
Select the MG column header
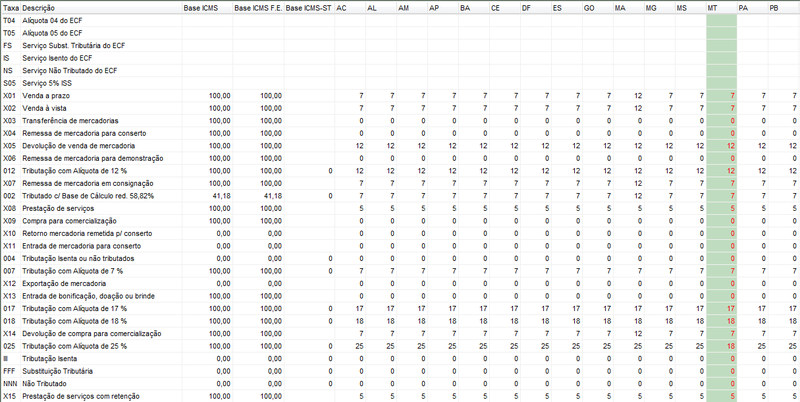[x=651, y=8]
